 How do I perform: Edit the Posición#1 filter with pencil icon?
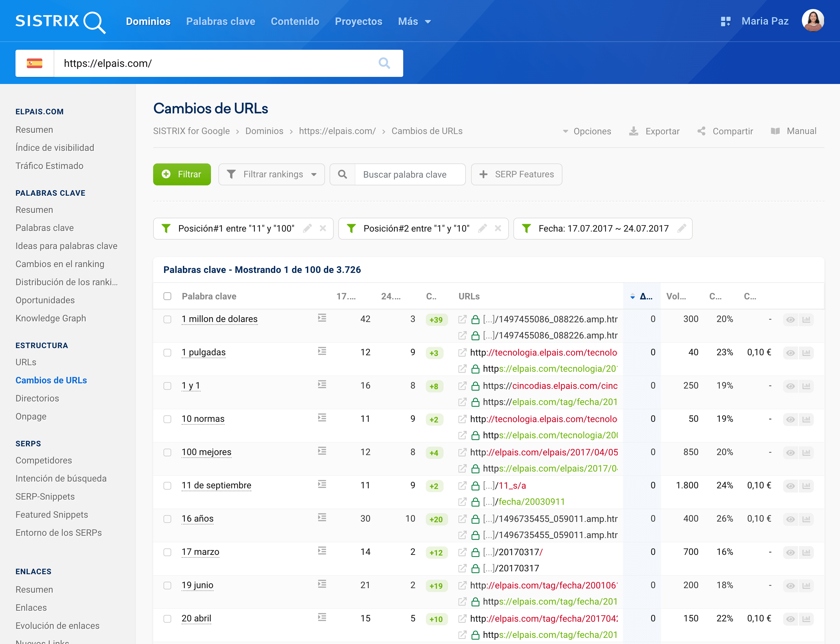click(x=307, y=228)
